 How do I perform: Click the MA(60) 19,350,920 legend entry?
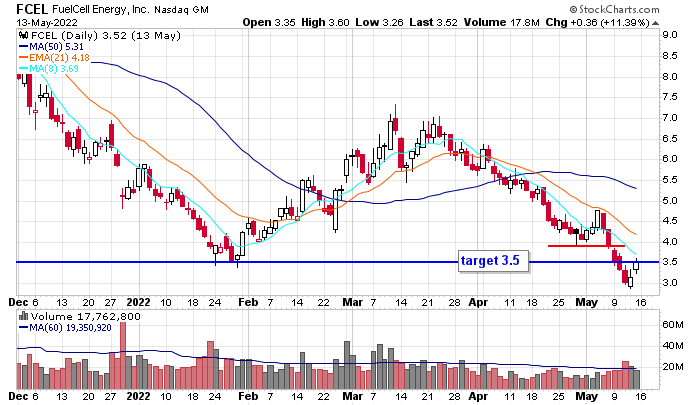[x=65, y=328]
